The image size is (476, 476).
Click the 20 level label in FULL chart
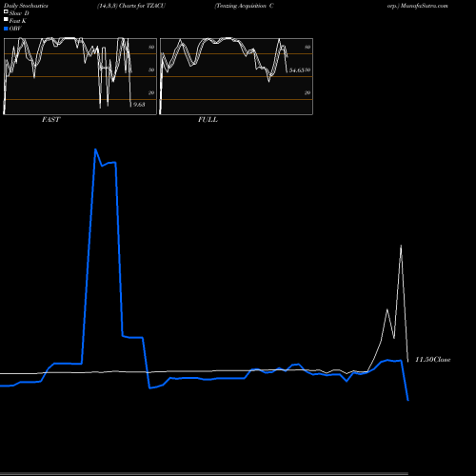307,92
